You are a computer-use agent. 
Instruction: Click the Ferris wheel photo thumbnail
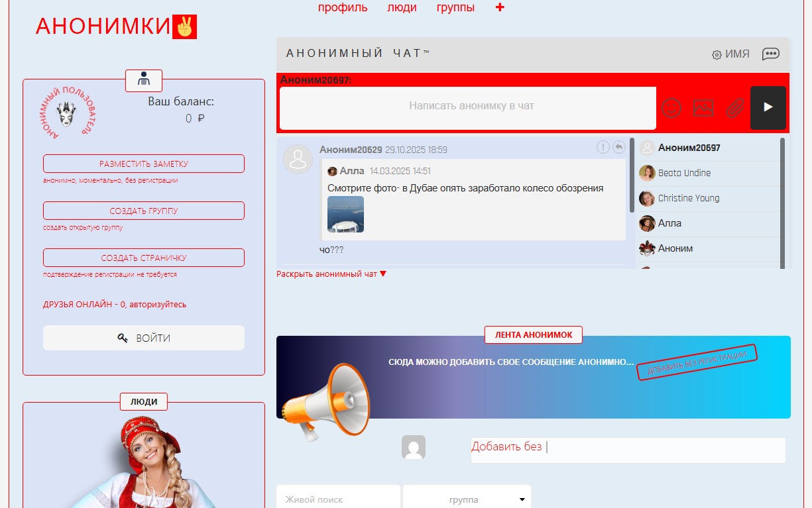click(x=345, y=214)
